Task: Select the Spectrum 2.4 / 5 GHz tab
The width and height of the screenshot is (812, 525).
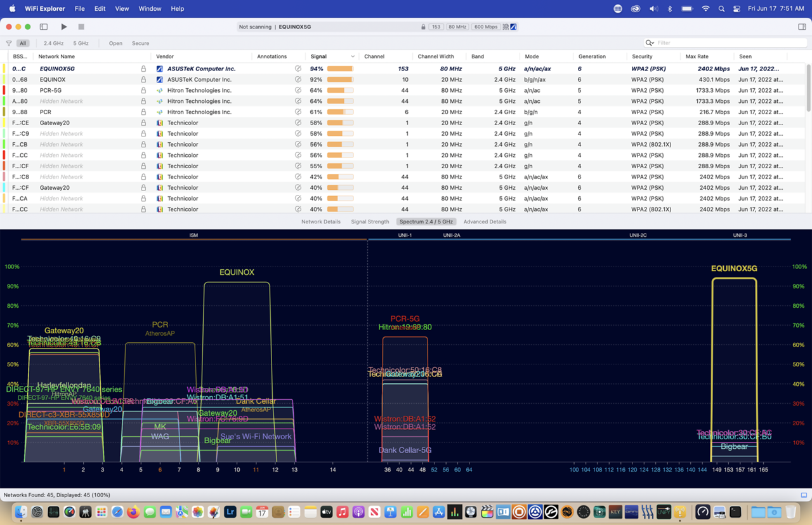Action: [x=426, y=222]
